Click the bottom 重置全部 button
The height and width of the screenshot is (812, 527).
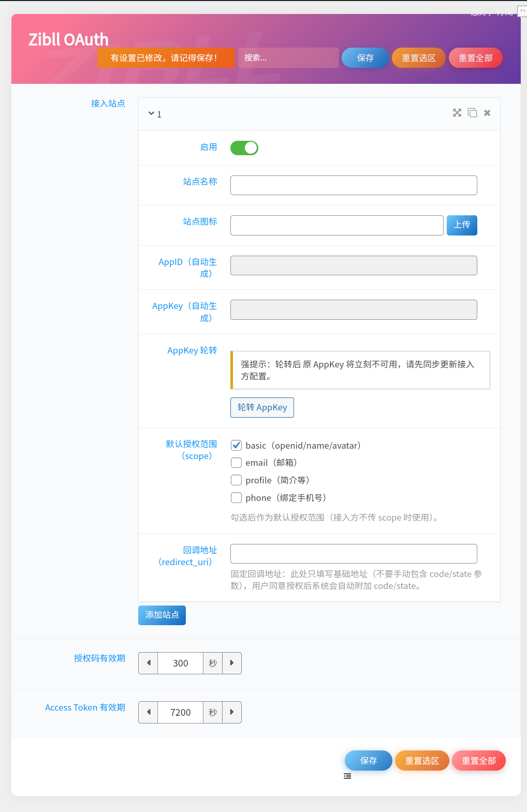coord(478,761)
